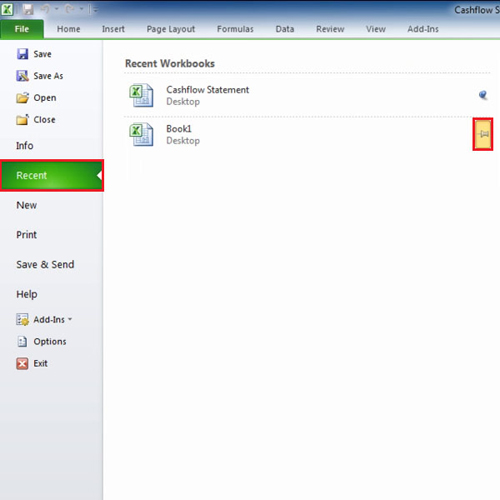The image size is (500, 500).
Task: Open the Cashflow Statement workbook name
Action: point(207,90)
